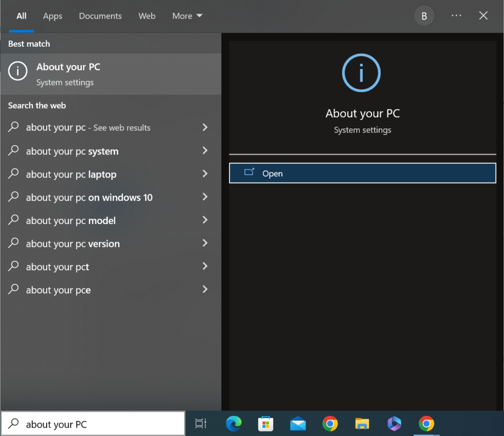
Task: Open File Explorer from taskbar
Action: click(362, 423)
